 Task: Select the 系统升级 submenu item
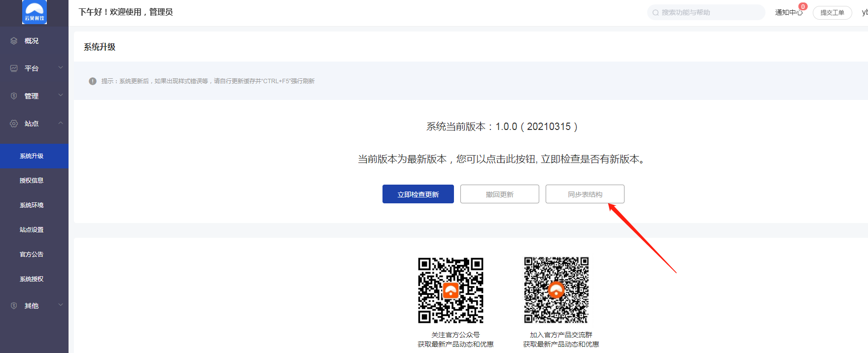point(34,156)
